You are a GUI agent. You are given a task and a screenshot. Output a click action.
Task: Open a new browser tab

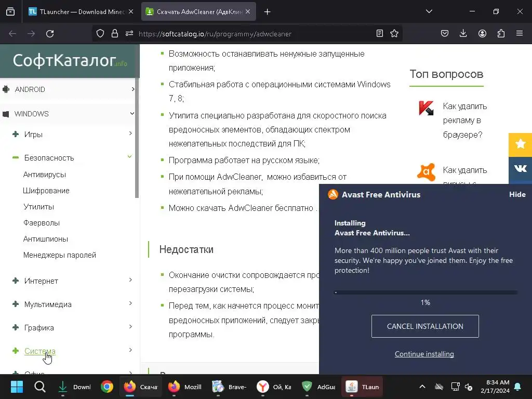point(268,12)
